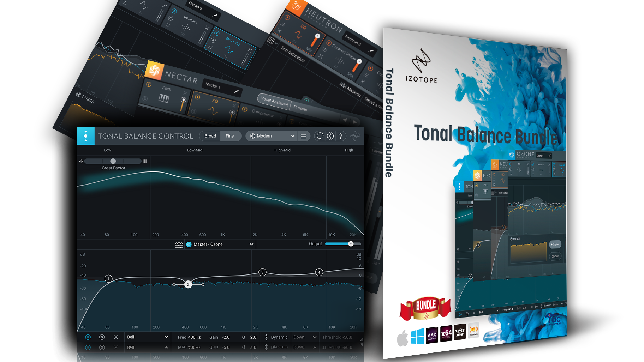Viewport: 644px width, 362px height.
Task: Click the AAX Native badge on the box
Action: [x=432, y=335]
